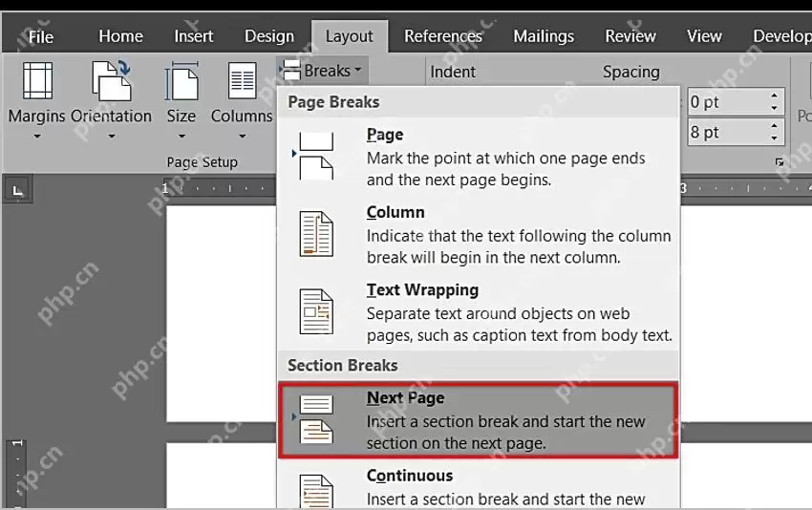Click the Orientation page icon
This screenshot has height=510, width=812.
[x=111, y=80]
